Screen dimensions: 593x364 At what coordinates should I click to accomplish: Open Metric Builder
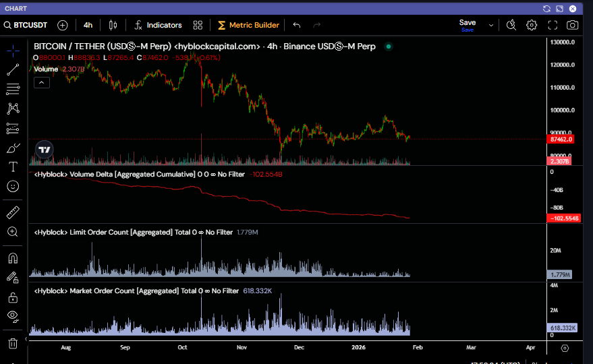coord(248,26)
